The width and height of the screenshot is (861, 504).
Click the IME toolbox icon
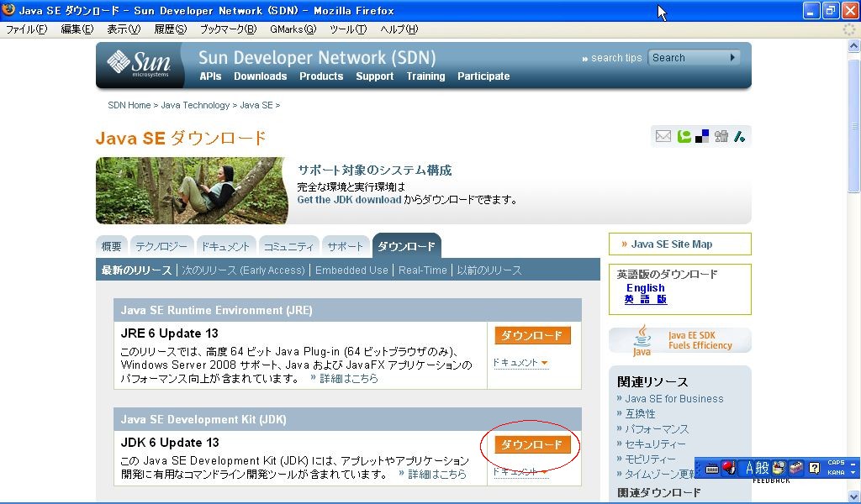(x=796, y=468)
